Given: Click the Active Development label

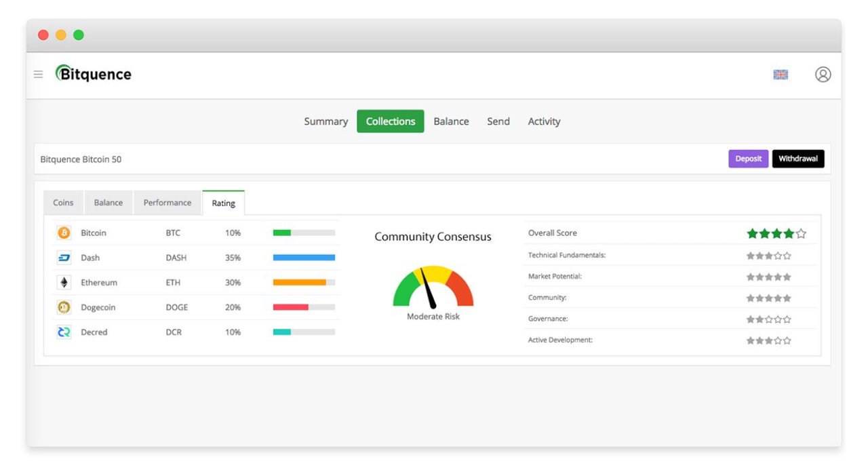Looking at the screenshot, I should 561,340.
